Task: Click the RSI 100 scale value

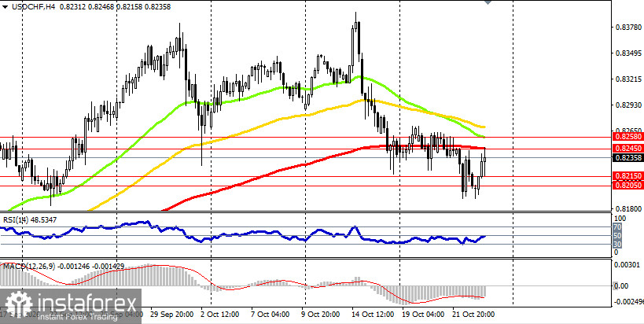Action: pyautogui.click(x=620, y=218)
